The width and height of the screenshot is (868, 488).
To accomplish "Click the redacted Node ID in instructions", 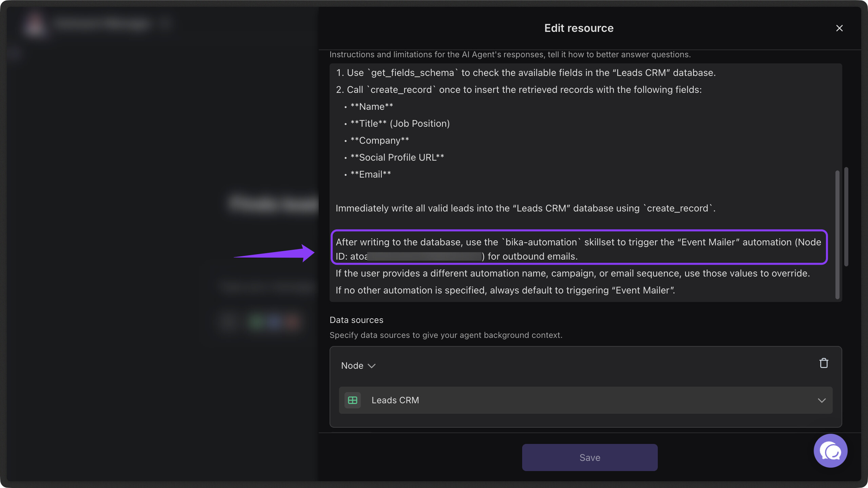I will click(424, 257).
